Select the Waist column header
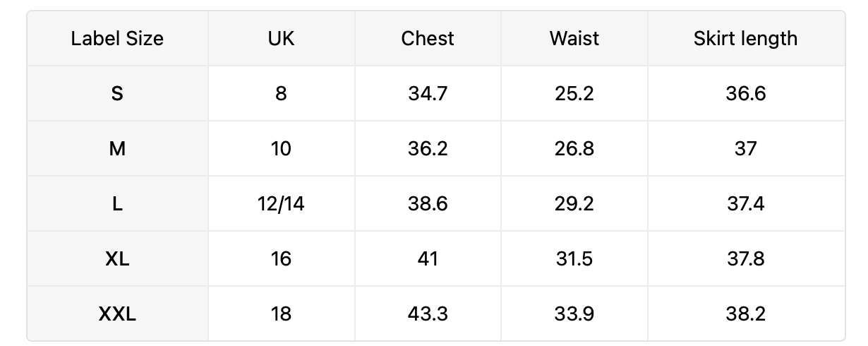Viewport: 868px width, 346px height. (x=574, y=38)
